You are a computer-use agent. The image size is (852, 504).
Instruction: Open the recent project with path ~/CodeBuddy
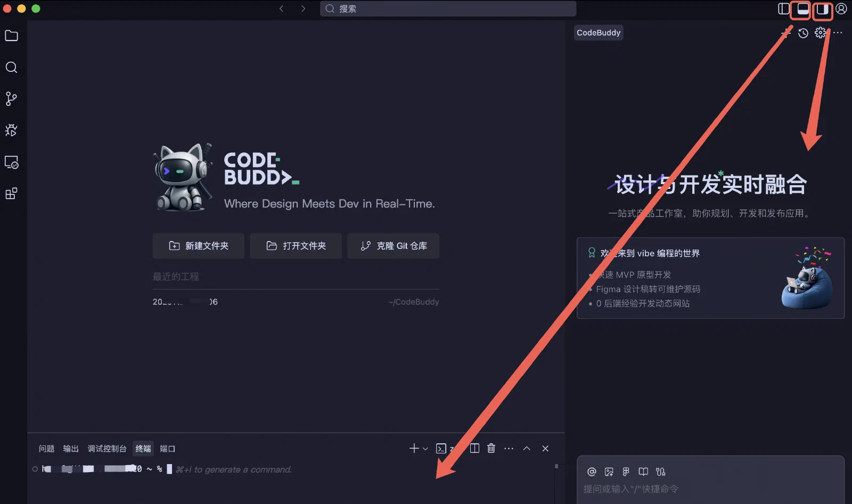pyautogui.click(x=296, y=302)
